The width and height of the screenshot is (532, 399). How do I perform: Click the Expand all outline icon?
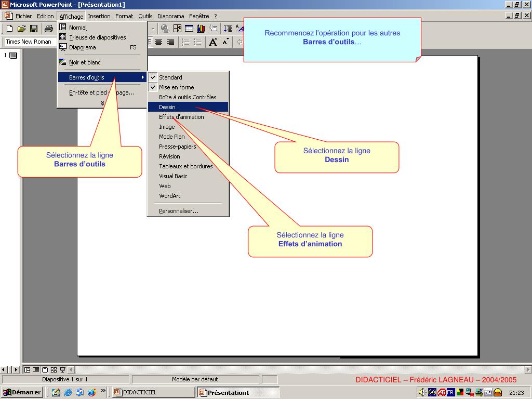coord(228,29)
